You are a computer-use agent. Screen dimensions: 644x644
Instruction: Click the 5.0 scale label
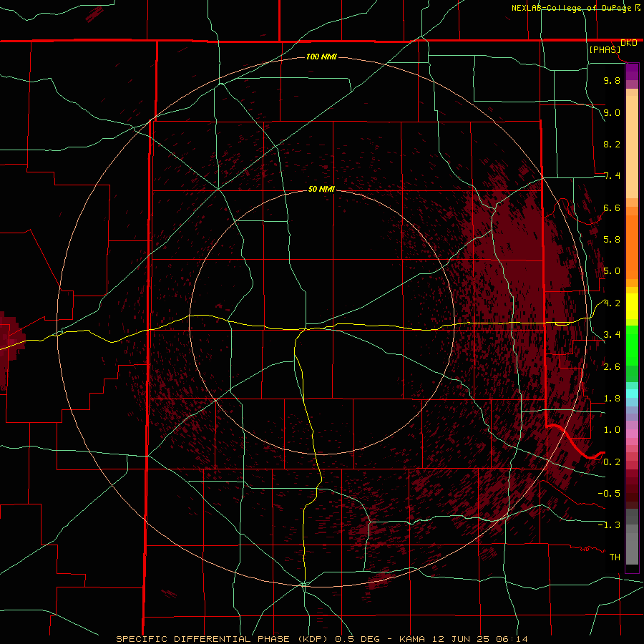[x=612, y=271]
